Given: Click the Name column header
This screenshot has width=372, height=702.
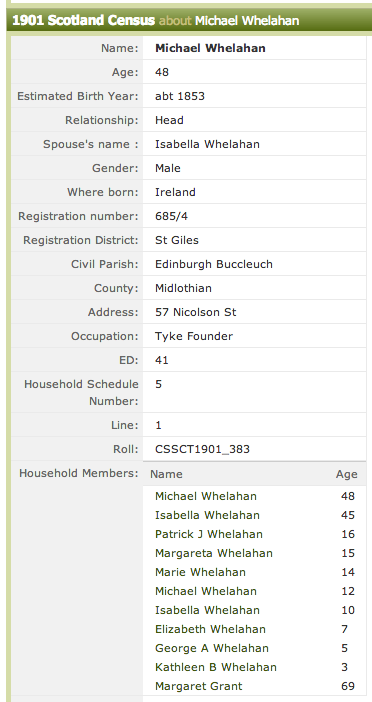Looking at the screenshot, I should 166,474.
